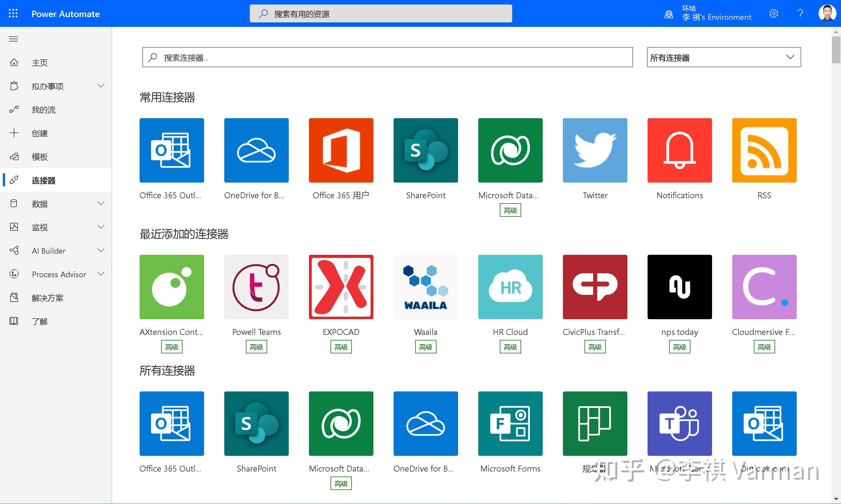
Task: Select the HR Cloud connector
Action: point(510,287)
